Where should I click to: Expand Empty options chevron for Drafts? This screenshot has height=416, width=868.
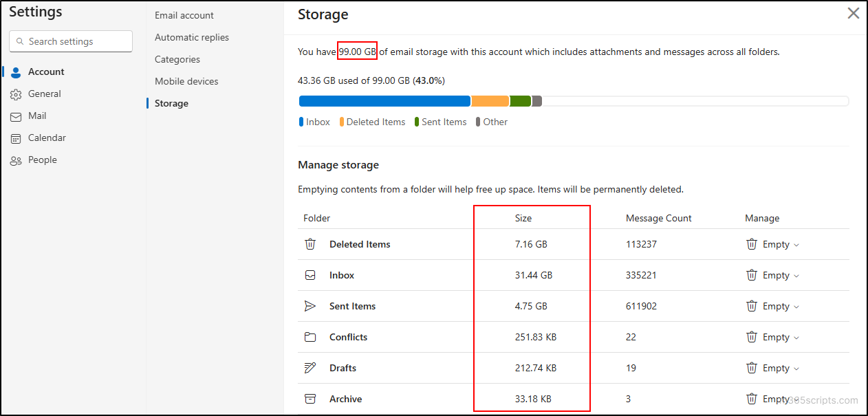click(x=796, y=369)
